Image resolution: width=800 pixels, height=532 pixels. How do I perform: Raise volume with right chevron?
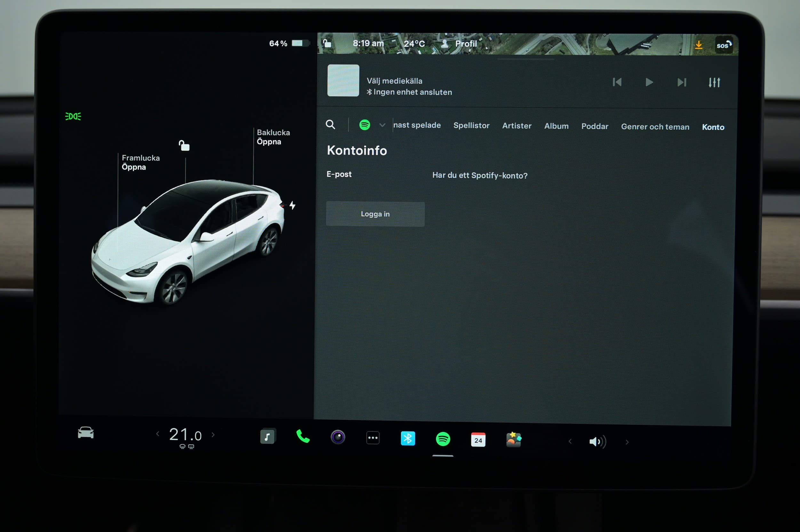(x=627, y=442)
